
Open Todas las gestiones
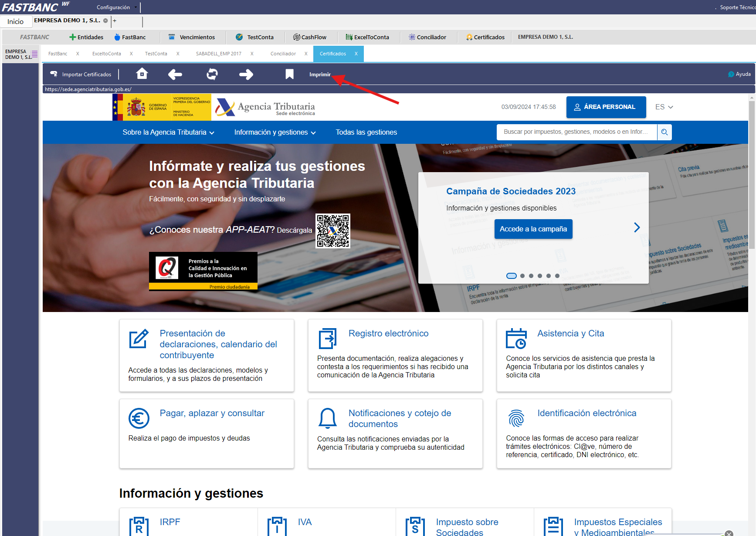click(x=366, y=132)
